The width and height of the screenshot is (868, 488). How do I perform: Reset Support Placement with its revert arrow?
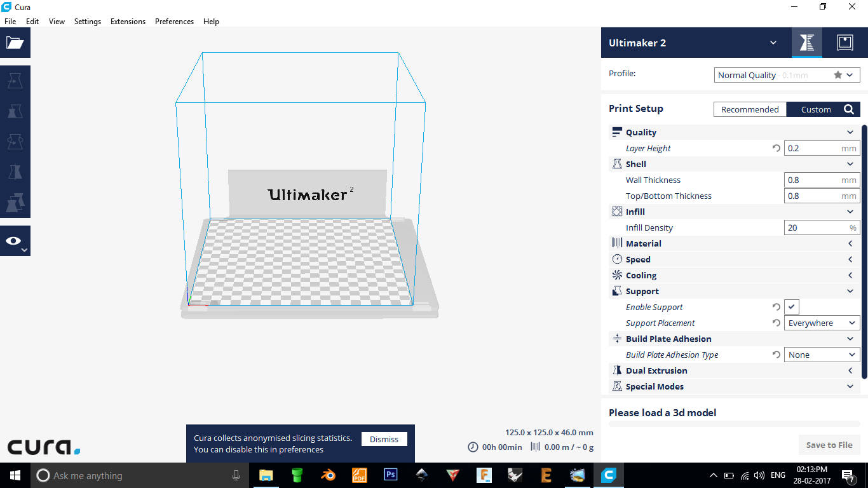[776, 323]
